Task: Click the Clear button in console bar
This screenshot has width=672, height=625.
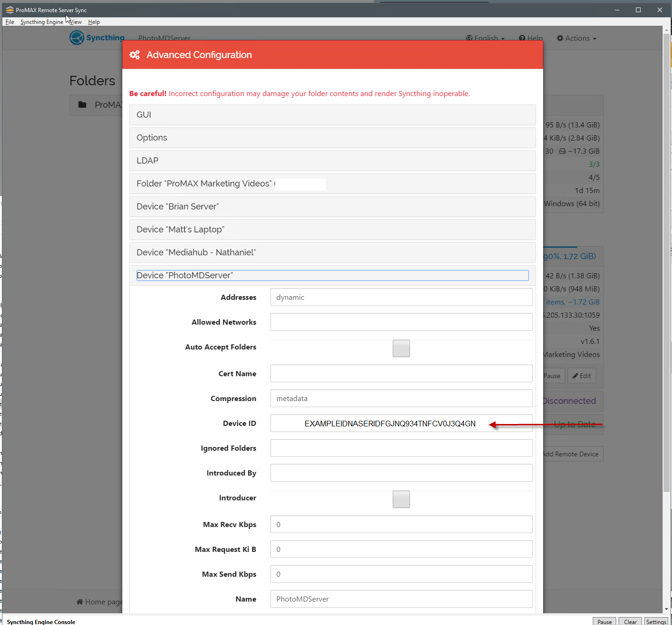Action: click(630, 621)
